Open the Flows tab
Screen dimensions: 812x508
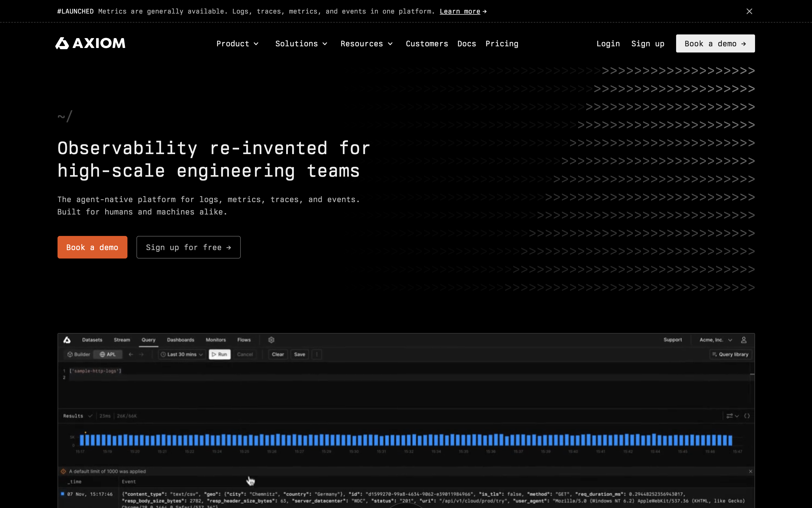pyautogui.click(x=244, y=340)
